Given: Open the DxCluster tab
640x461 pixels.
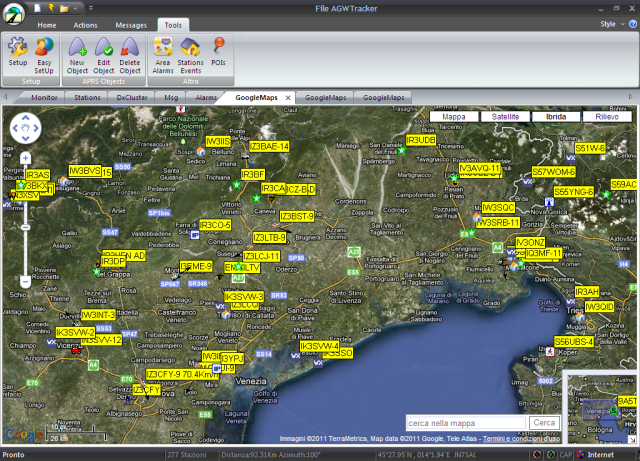Looking at the screenshot, I should 132,98.
